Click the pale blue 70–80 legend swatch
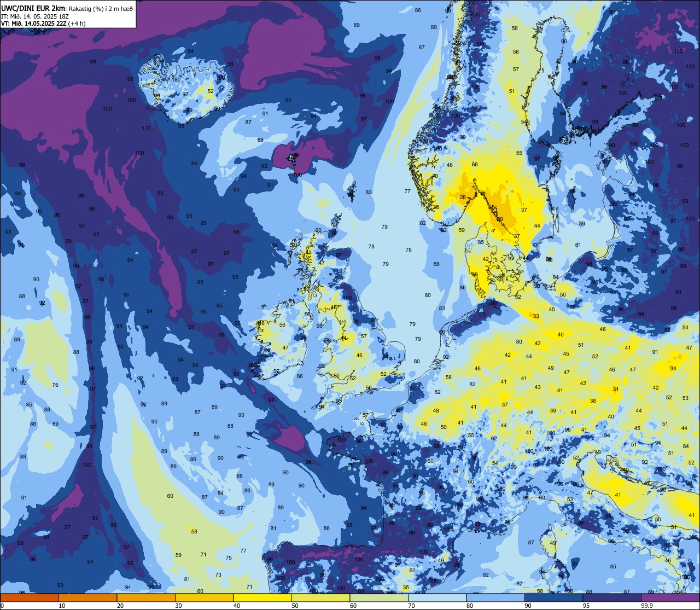This screenshot has width=700, height=610. tap(437, 597)
